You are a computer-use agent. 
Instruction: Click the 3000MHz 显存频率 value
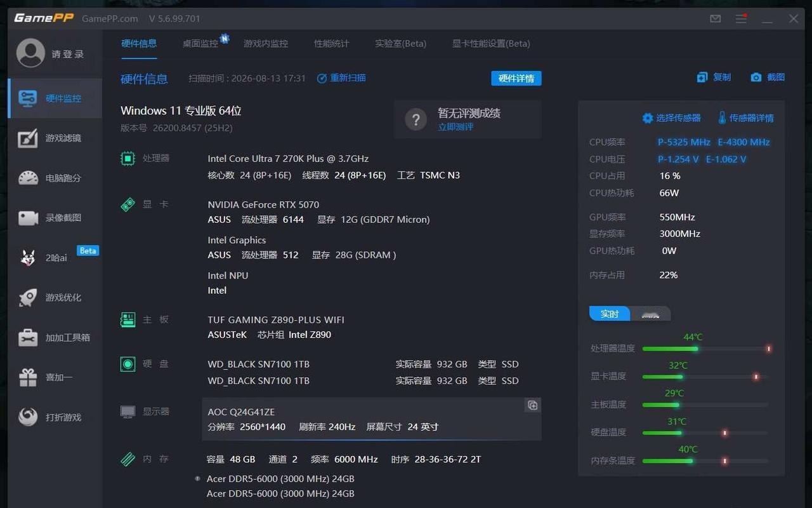[x=679, y=234]
